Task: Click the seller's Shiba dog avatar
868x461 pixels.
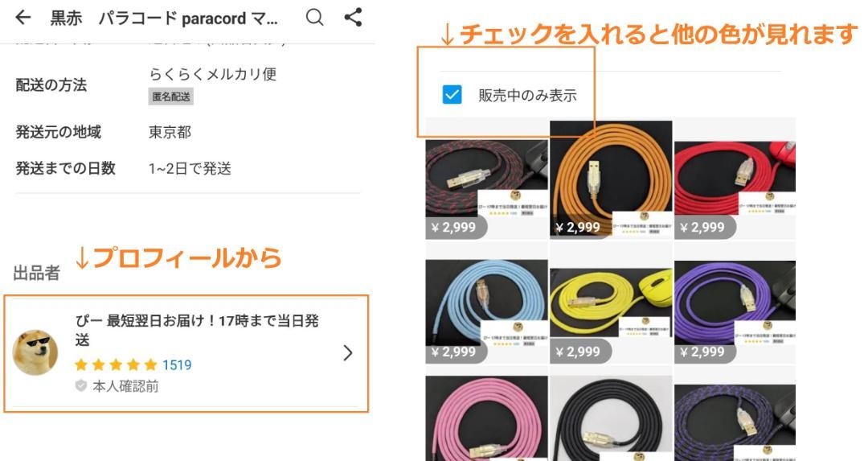Action: 35,353
